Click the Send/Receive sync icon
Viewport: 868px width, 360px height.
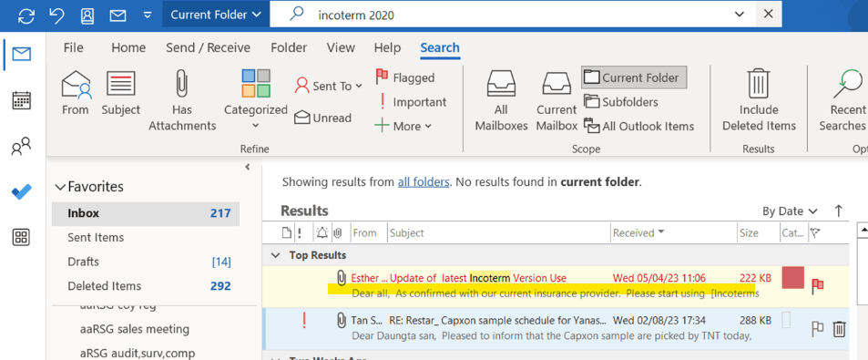point(26,15)
